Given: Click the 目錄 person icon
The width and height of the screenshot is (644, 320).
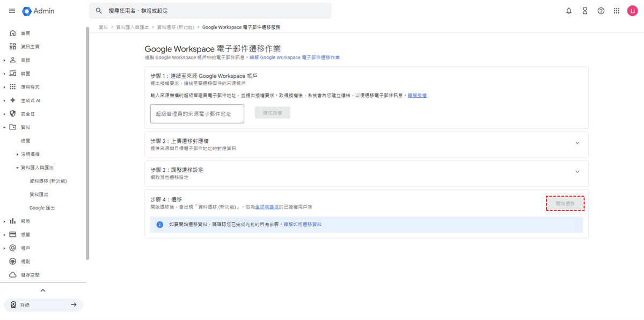Looking at the screenshot, I should click(13, 60).
